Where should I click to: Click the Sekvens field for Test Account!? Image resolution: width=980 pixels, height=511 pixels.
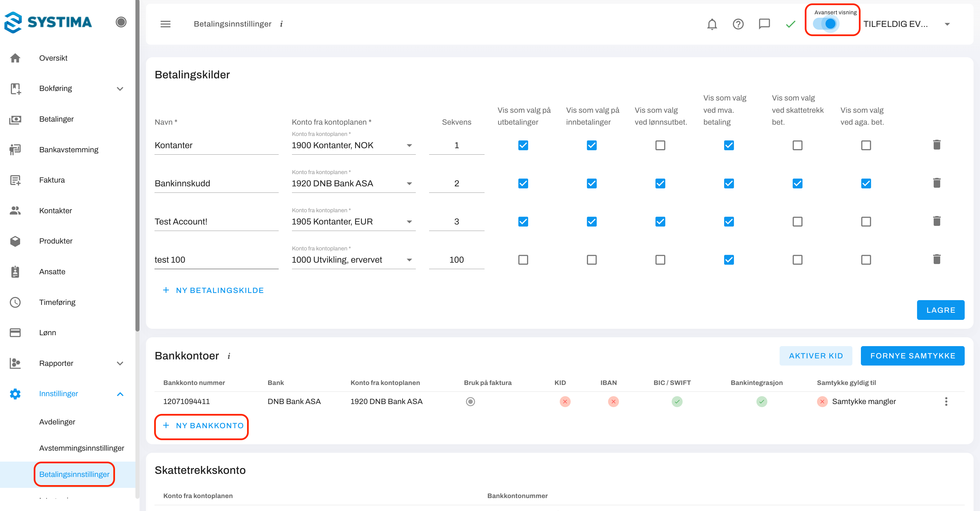456,221
